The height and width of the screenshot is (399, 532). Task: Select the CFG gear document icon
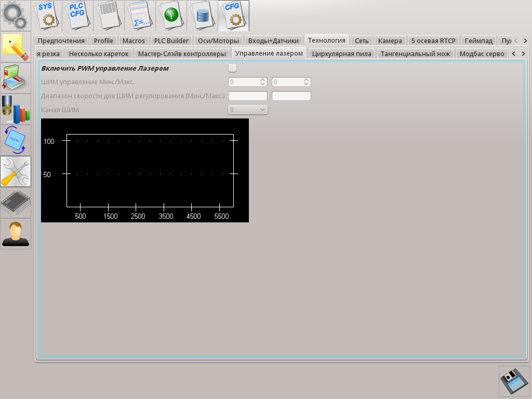pos(234,16)
